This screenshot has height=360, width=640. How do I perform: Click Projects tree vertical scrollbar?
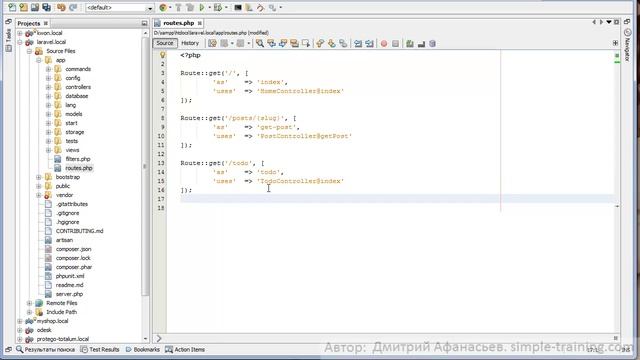pyautogui.click(x=145, y=167)
